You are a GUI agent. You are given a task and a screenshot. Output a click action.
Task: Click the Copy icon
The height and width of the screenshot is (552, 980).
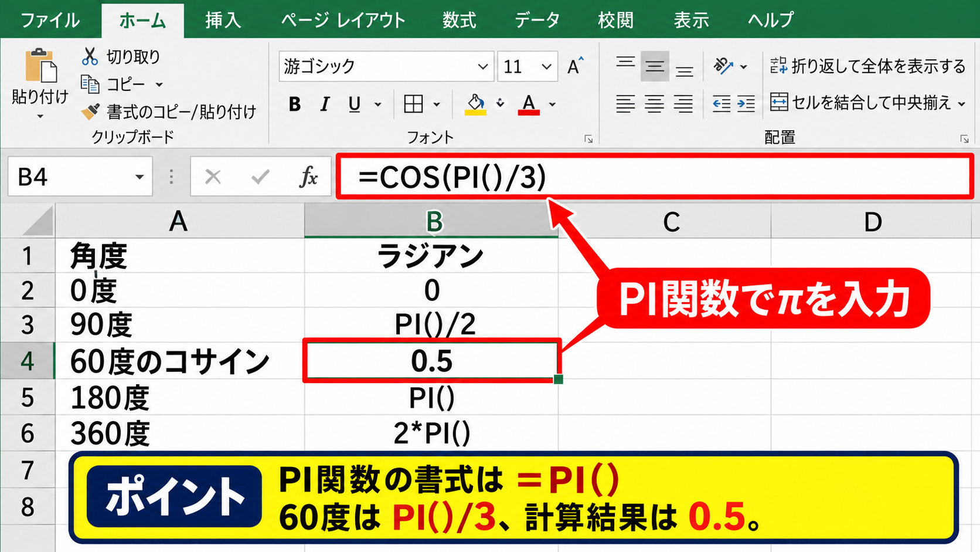(90, 84)
